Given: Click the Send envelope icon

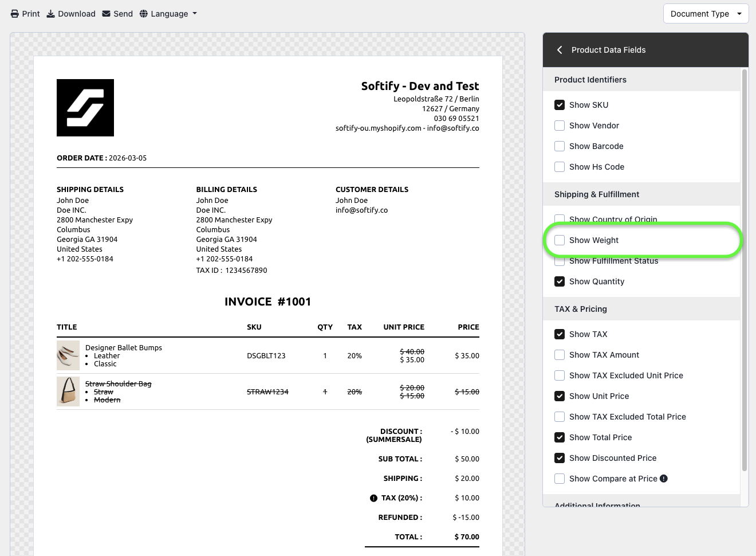Looking at the screenshot, I should click(106, 14).
